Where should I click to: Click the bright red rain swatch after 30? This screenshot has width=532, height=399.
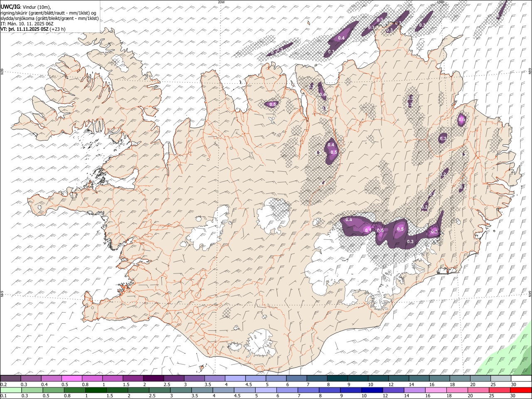(x=521, y=390)
